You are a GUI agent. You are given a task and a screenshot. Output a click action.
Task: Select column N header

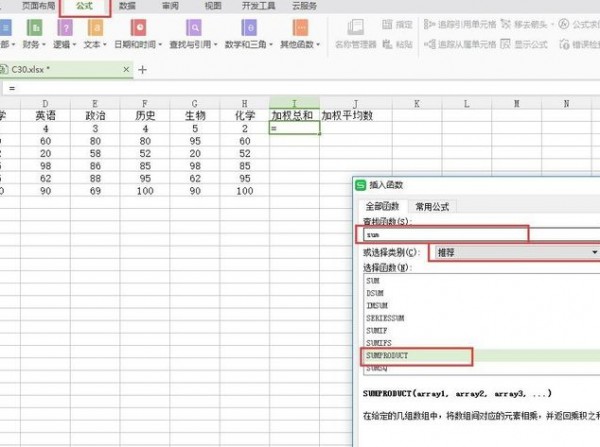pyautogui.click(x=566, y=104)
